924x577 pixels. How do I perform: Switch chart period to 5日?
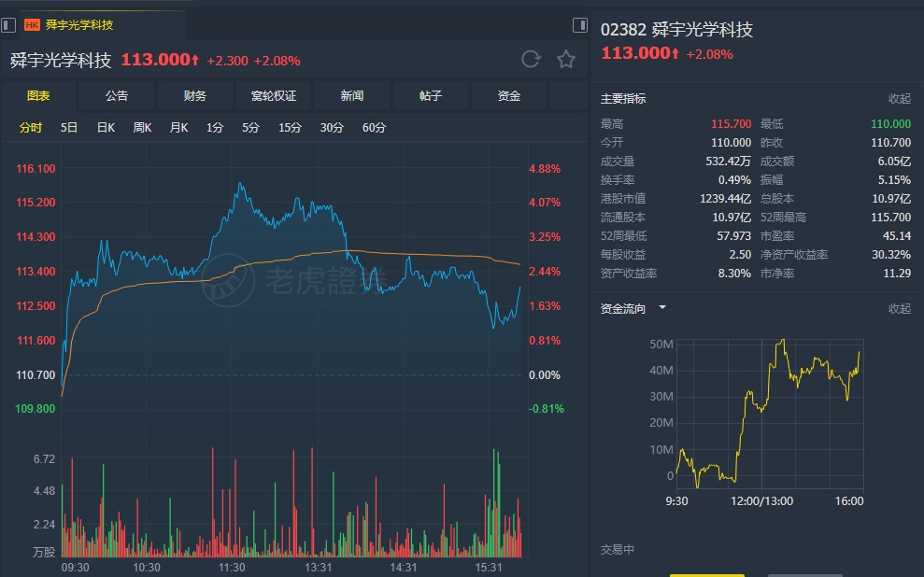[69, 128]
